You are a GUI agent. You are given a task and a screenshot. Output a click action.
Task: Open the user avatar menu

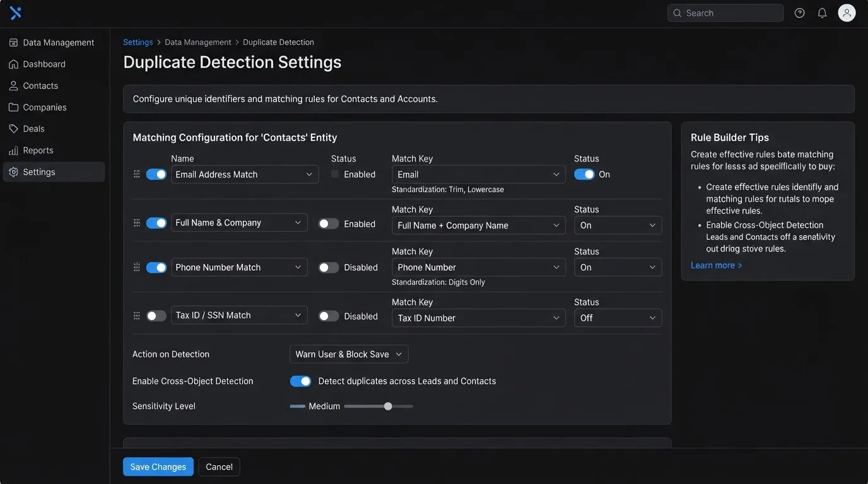coord(847,13)
